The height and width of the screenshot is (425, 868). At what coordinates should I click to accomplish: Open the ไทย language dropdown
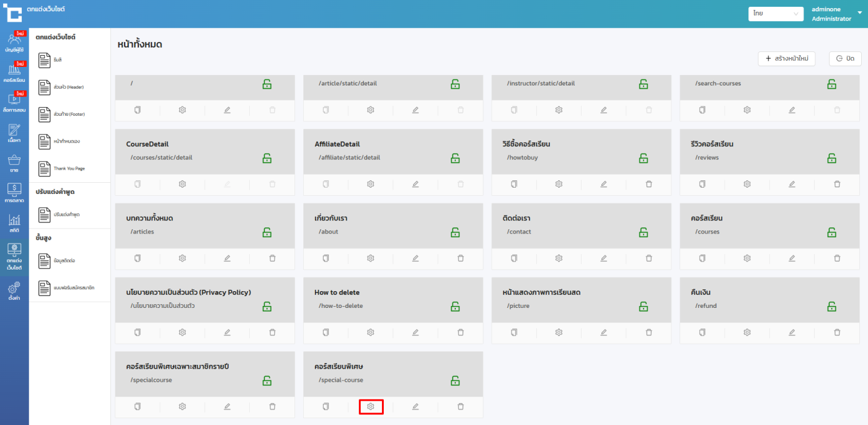coord(776,14)
